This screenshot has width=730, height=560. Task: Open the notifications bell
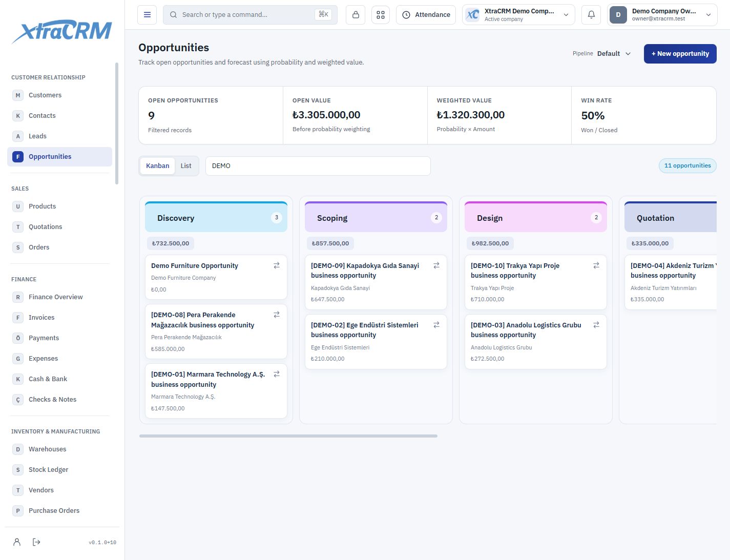591,15
